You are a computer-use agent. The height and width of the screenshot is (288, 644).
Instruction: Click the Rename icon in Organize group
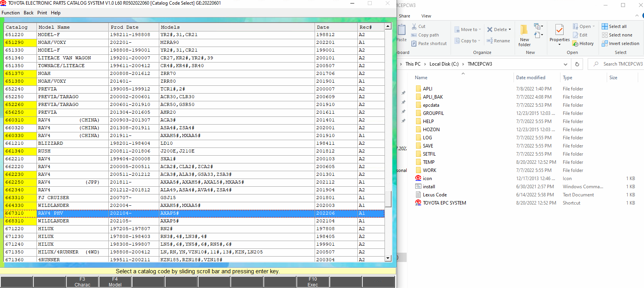490,41
